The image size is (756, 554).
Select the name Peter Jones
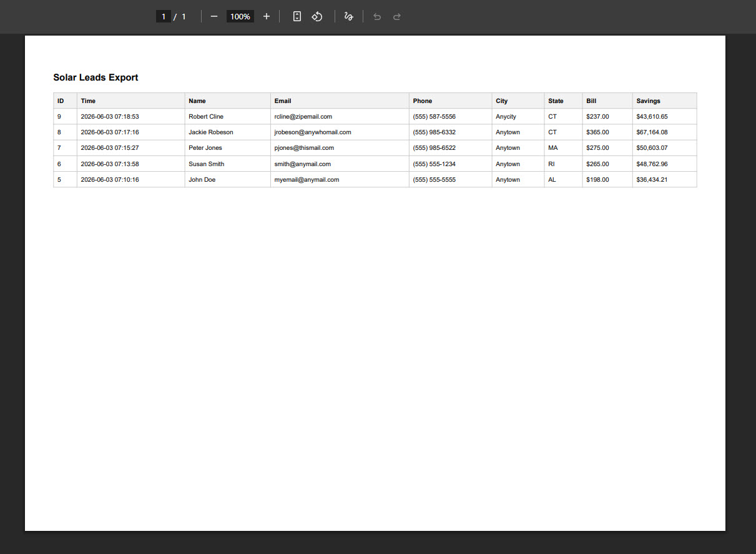click(x=205, y=147)
